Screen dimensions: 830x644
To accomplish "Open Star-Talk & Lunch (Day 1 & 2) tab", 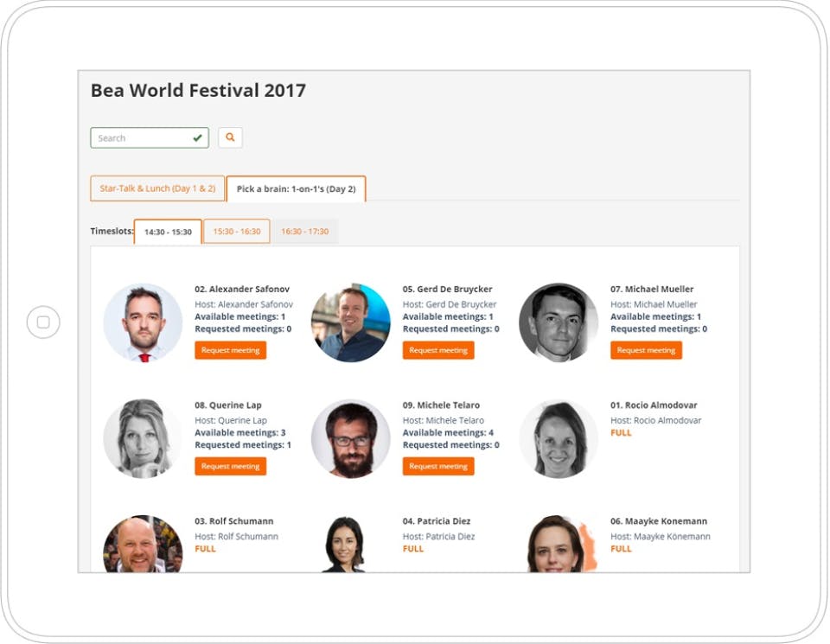I will (x=157, y=188).
